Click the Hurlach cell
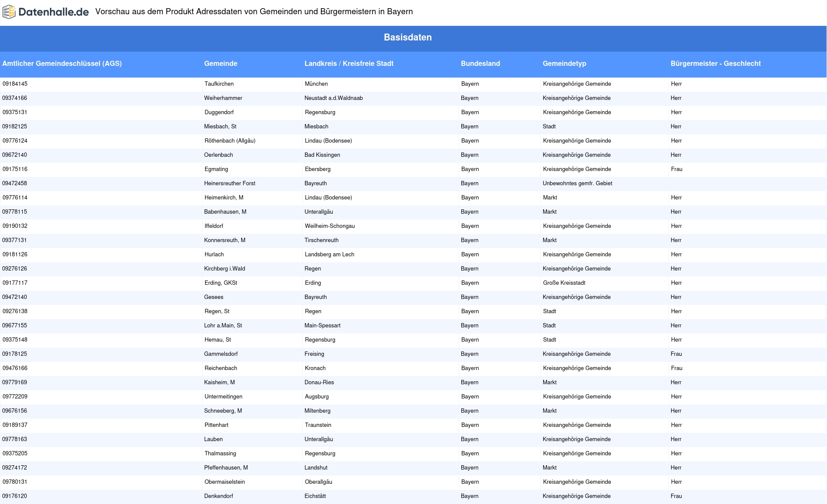Image resolution: width=827 pixels, height=504 pixels. (214, 254)
